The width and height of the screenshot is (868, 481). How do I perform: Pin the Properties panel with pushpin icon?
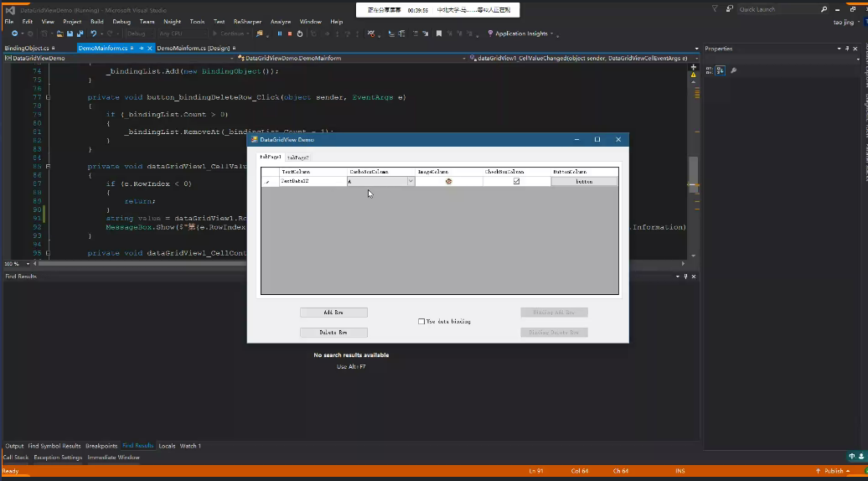pyautogui.click(x=848, y=49)
